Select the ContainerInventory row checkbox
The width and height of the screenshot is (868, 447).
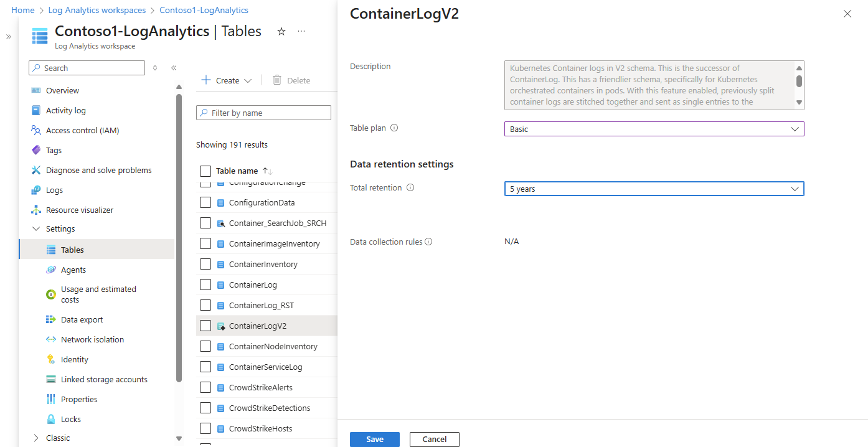(205, 264)
